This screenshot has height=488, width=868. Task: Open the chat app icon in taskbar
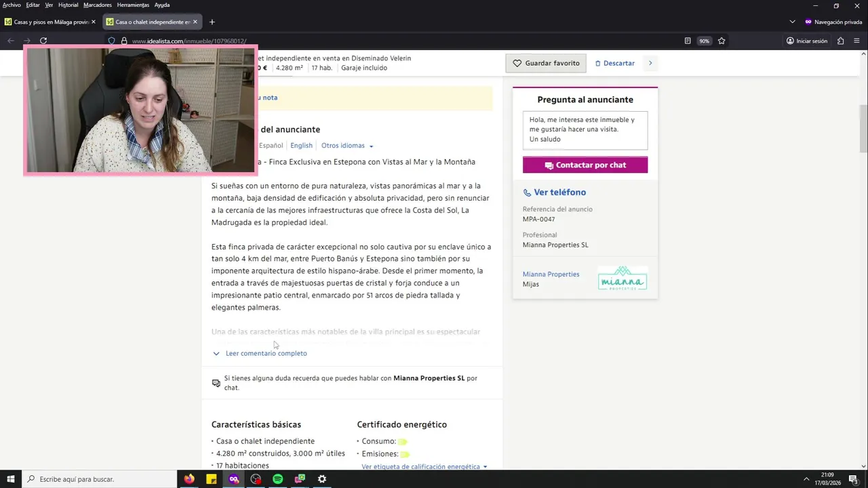(x=300, y=479)
